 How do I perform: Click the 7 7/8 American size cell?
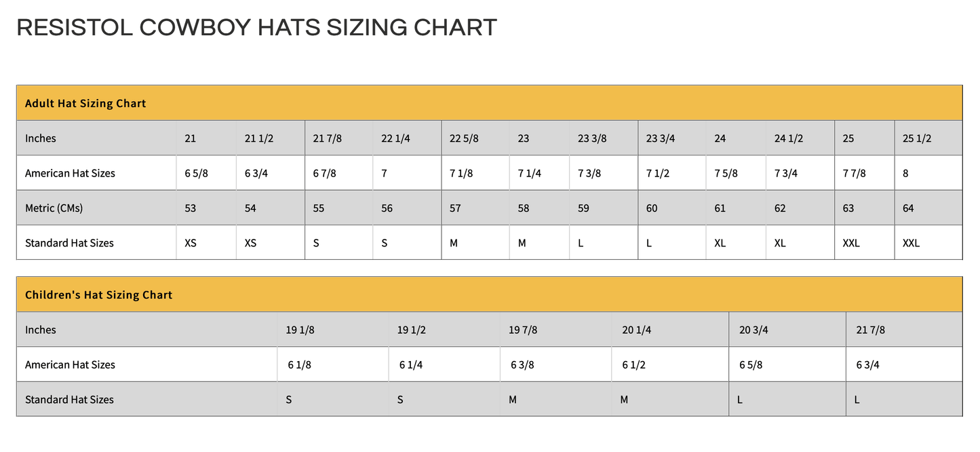(x=854, y=173)
